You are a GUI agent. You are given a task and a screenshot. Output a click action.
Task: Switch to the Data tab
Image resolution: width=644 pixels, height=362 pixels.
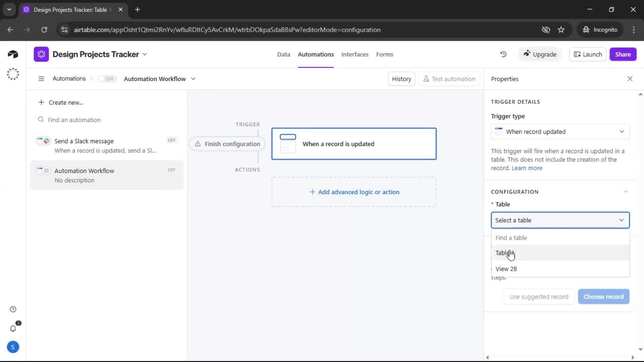tap(283, 54)
